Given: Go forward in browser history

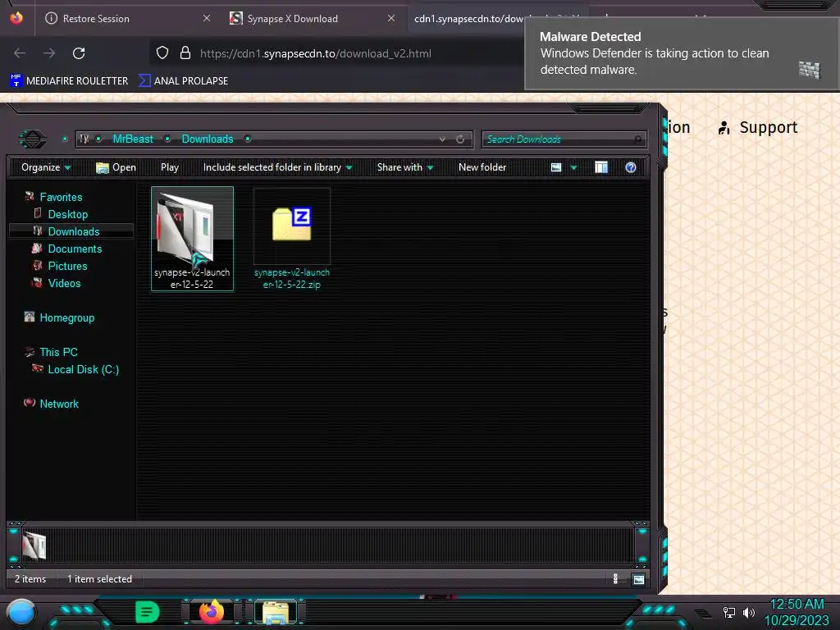Looking at the screenshot, I should [x=49, y=53].
